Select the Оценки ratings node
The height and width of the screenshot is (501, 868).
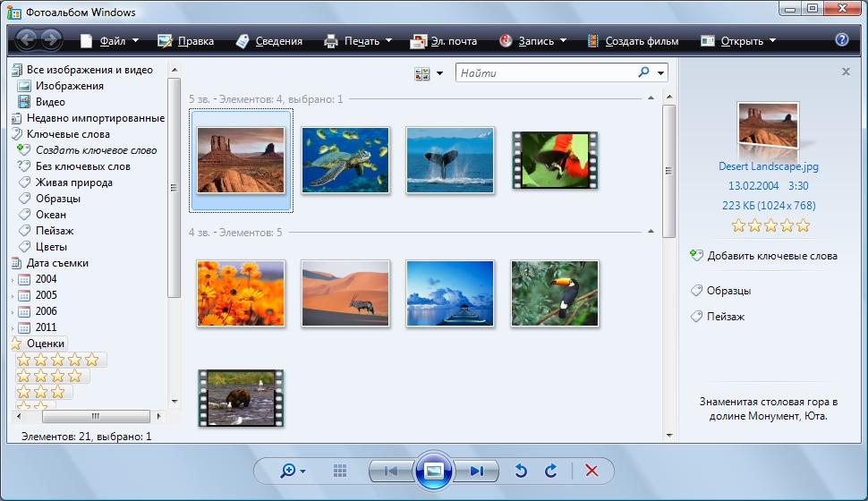[46, 344]
